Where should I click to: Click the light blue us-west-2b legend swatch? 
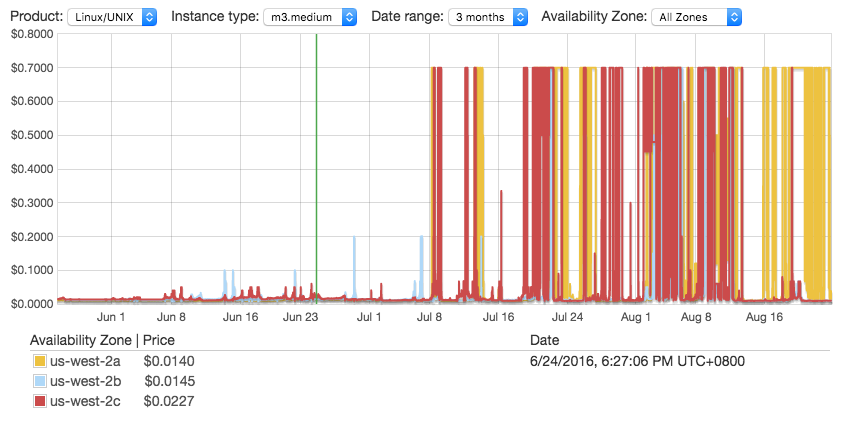[40, 381]
